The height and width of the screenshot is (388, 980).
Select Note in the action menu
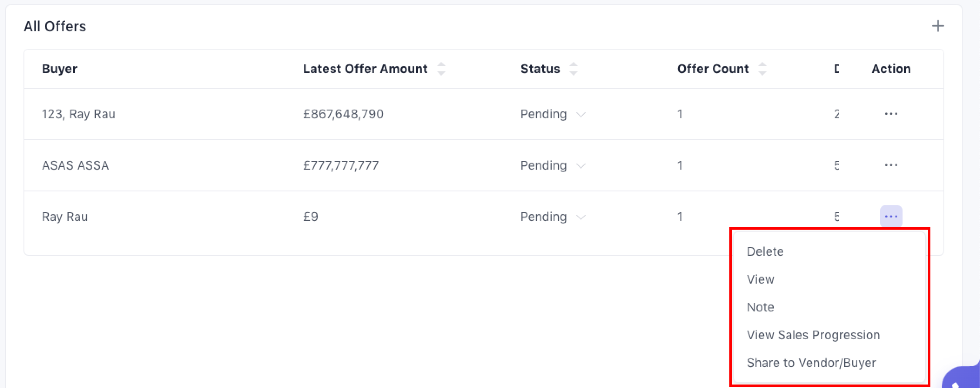coord(760,307)
